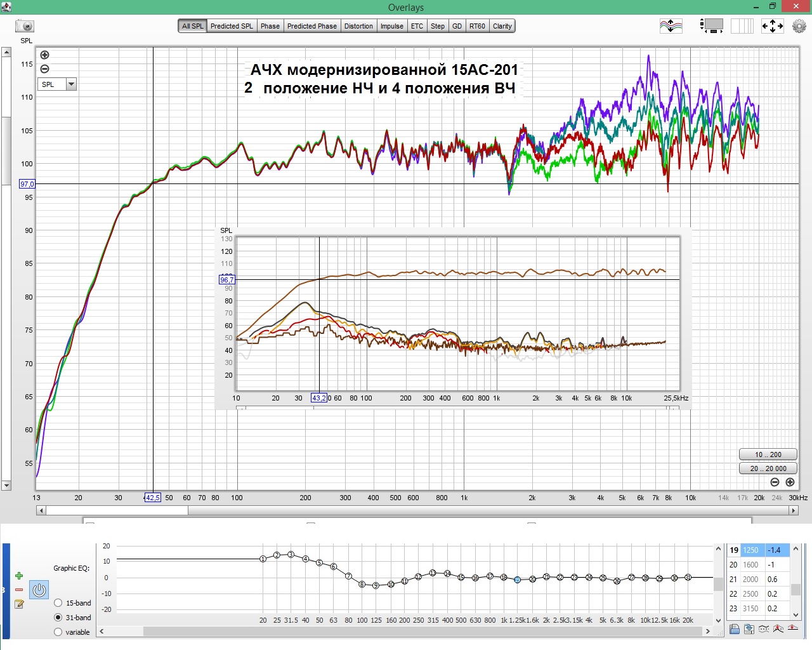The width and height of the screenshot is (812, 650).
Task: Switch to the Step tab
Action: tap(438, 26)
